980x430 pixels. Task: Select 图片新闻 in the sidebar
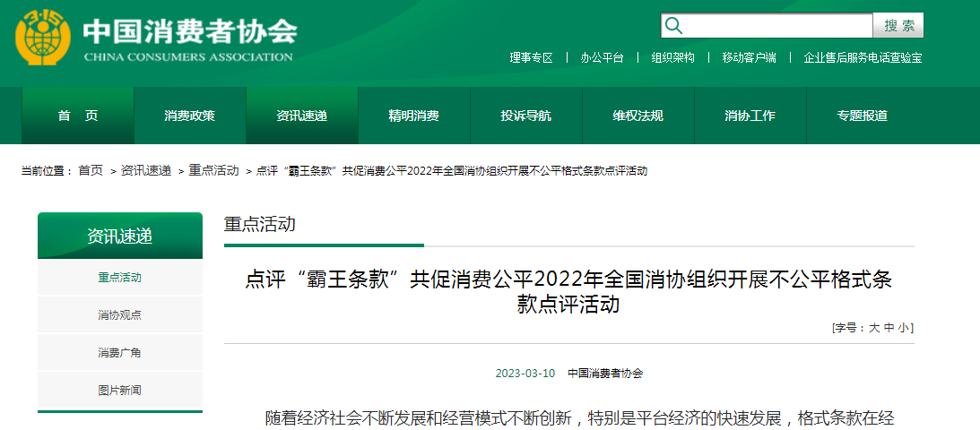pos(120,390)
